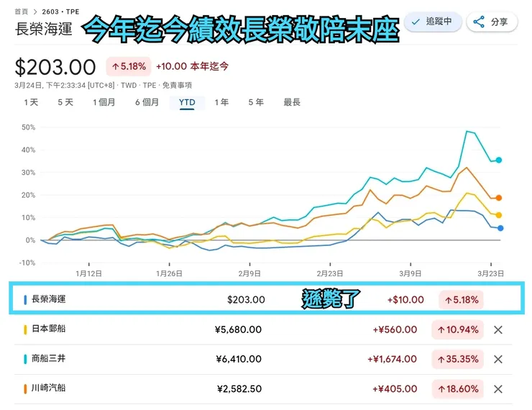The width and height of the screenshot is (532, 410).
Task: Click the $203.00 headline price
Action: (55, 67)
